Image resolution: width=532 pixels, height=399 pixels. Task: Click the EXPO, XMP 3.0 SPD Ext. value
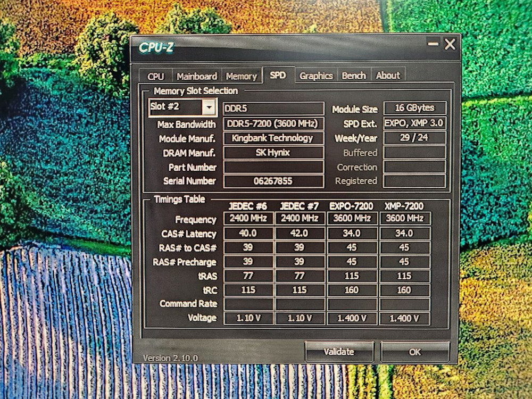tap(415, 123)
